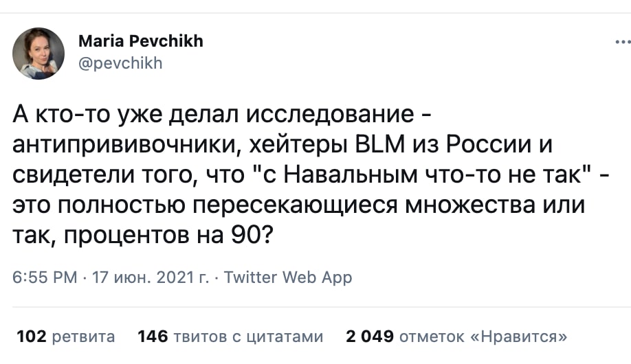The image size is (631, 364).
Task: Show the отметок «Нравится» list
Action: 483,337
